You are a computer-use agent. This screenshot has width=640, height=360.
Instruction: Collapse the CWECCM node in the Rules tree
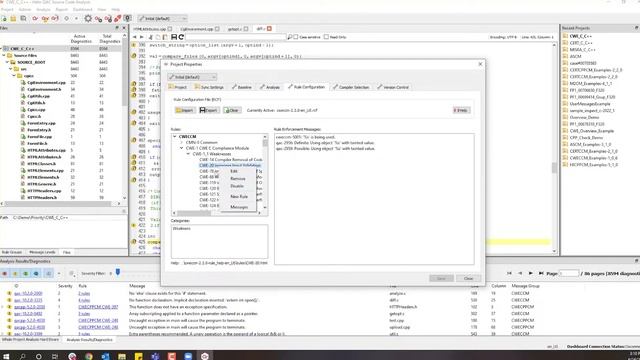coord(175,136)
